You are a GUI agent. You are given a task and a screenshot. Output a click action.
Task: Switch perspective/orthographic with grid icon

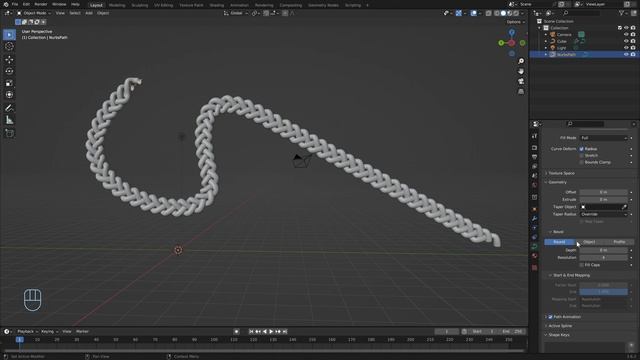pyautogui.click(x=521, y=92)
